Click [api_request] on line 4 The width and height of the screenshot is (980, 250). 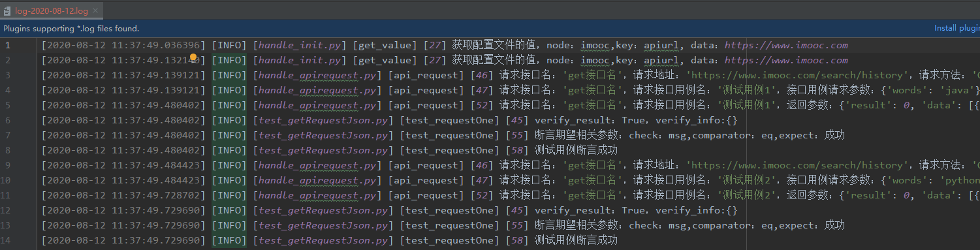(x=426, y=90)
